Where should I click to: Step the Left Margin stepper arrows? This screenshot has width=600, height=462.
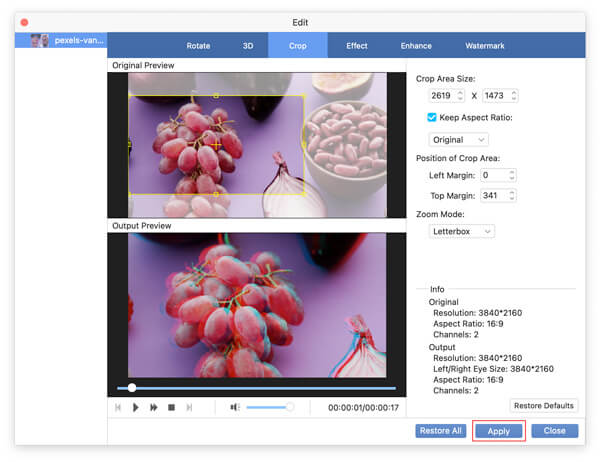pyautogui.click(x=512, y=175)
